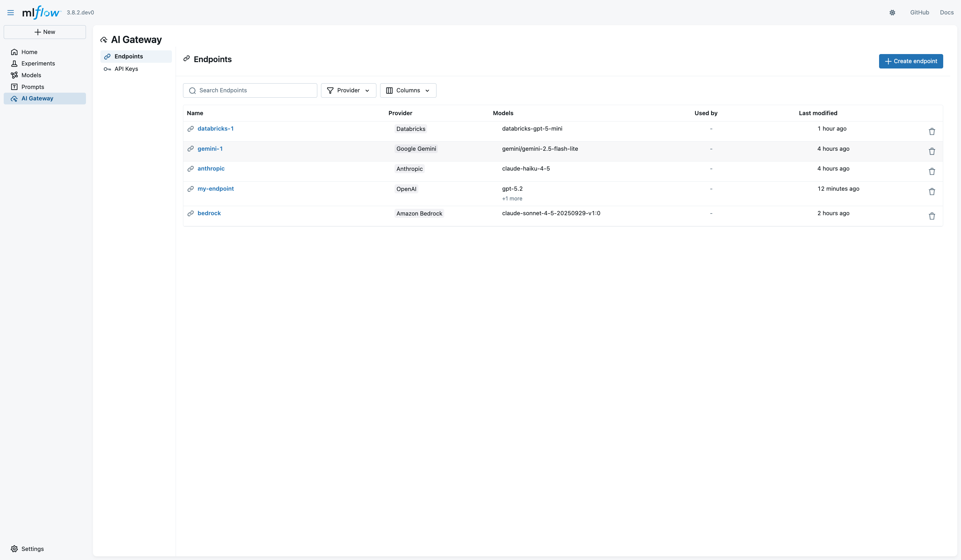Click the theme toggle sun icon
This screenshot has height=560, width=961.
pyautogui.click(x=893, y=12)
